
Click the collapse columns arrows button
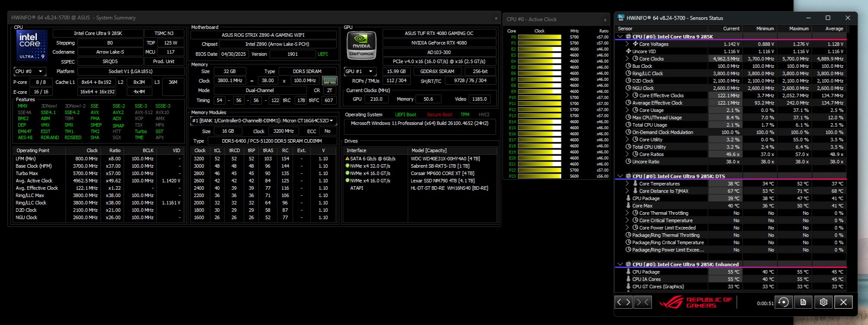point(643,302)
